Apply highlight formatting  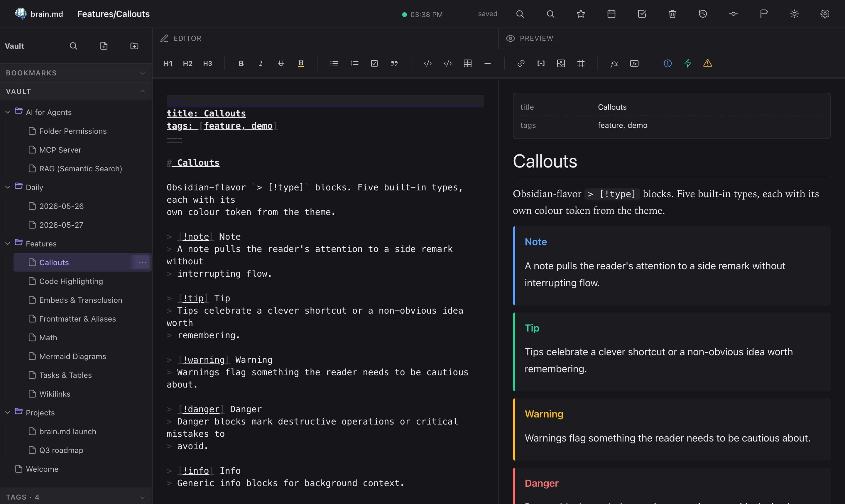tap(301, 63)
